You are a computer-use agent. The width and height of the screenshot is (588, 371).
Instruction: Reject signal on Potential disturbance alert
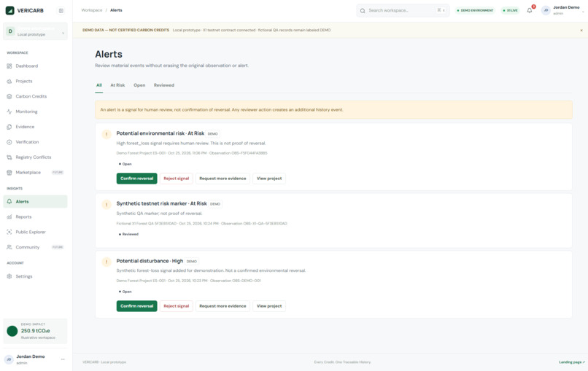[x=177, y=306]
